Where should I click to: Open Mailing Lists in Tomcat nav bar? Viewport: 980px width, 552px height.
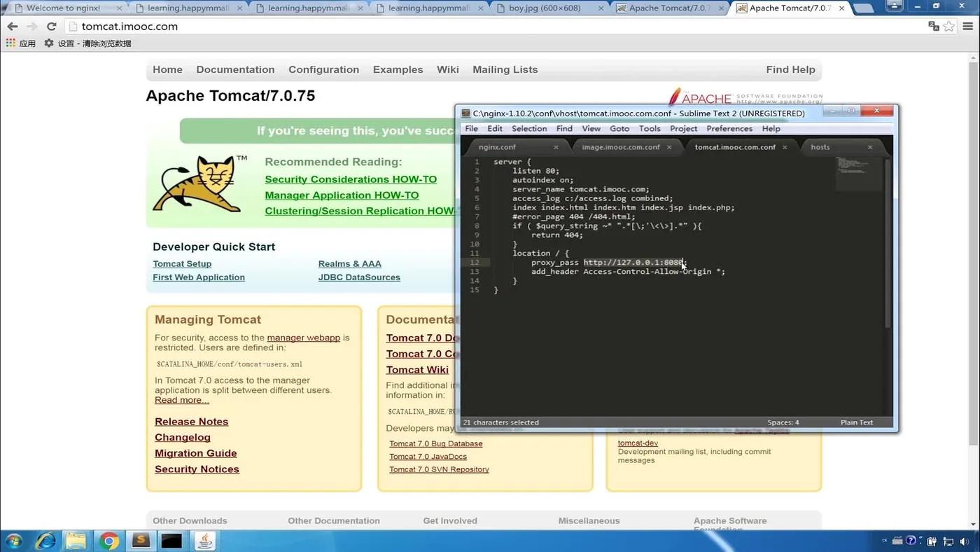coord(505,70)
